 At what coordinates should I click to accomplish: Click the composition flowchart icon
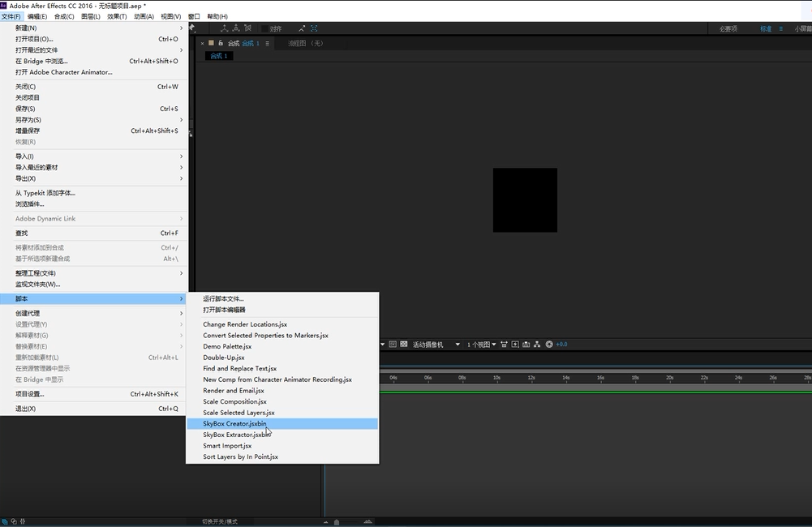point(537,345)
